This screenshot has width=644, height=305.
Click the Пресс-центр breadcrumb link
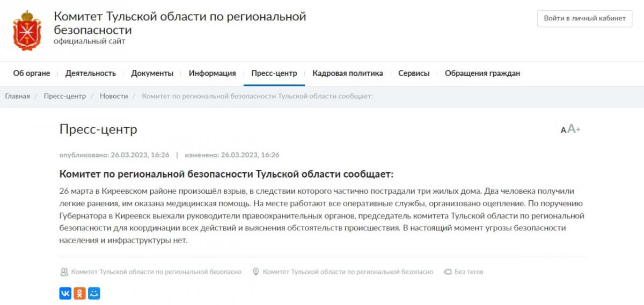[x=65, y=96]
